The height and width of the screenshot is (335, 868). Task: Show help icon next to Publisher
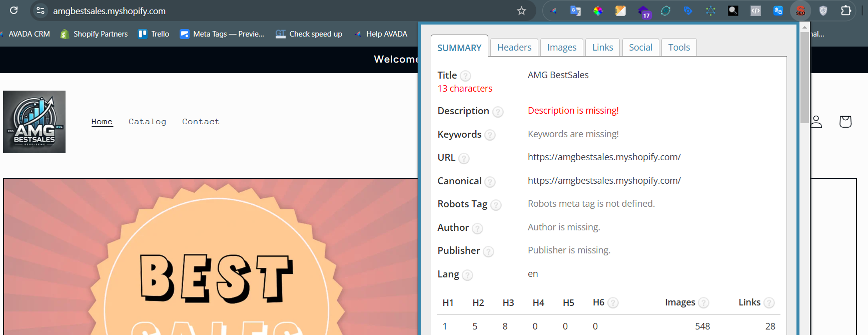[489, 251]
